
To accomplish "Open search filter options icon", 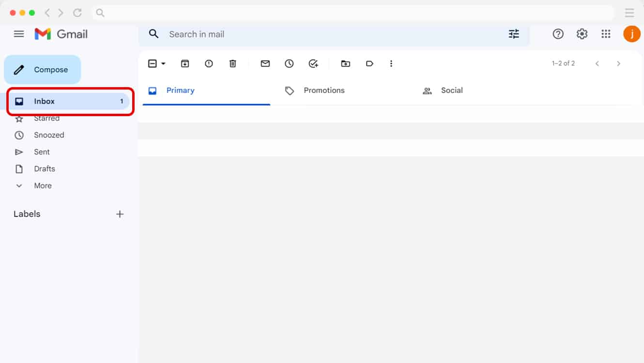I will point(514,34).
